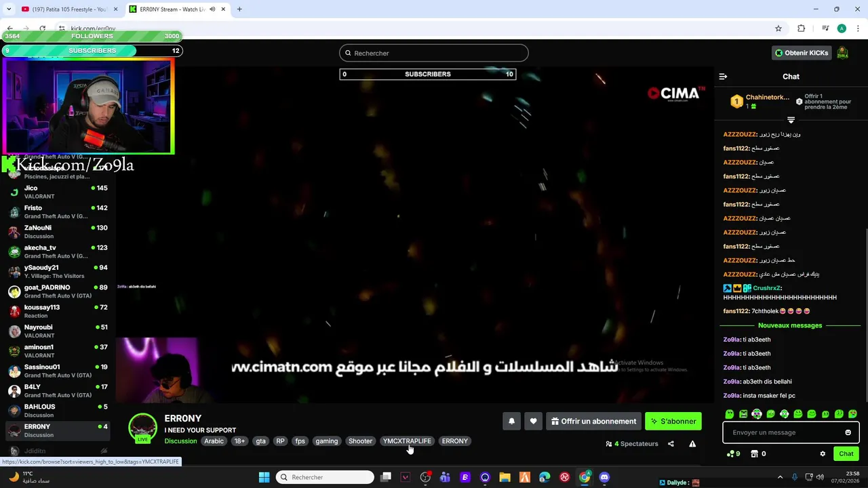Click Chahinetork top gifter name

768,97
